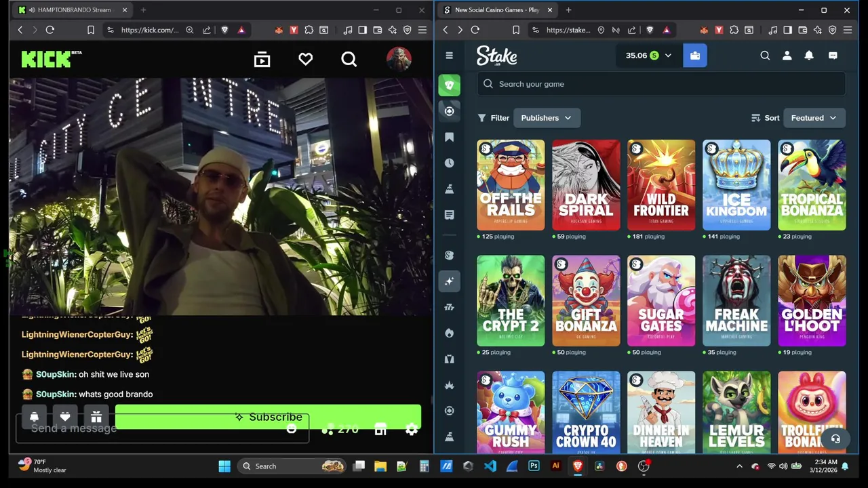Open Dark Spiral game

(586, 185)
